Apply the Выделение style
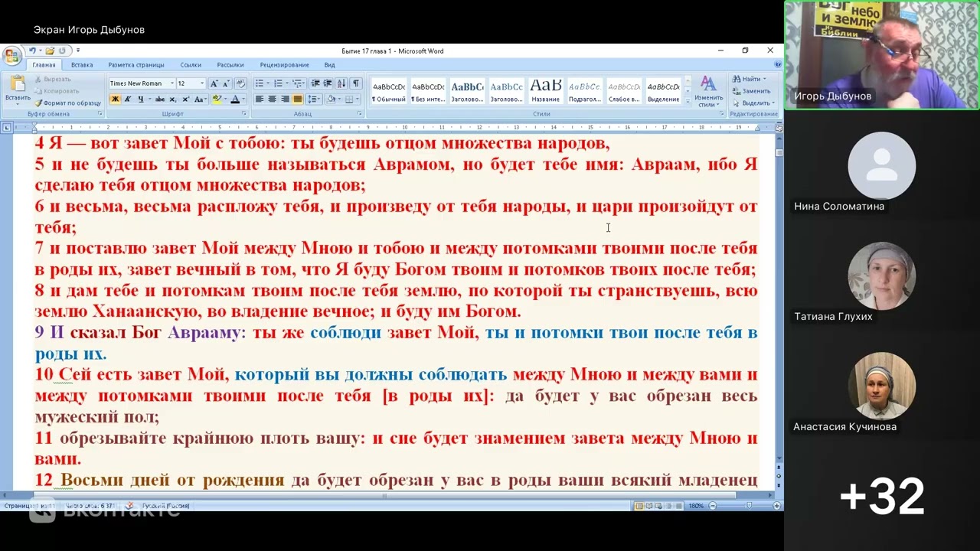This screenshot has width=980, height=551. point(663,92)
